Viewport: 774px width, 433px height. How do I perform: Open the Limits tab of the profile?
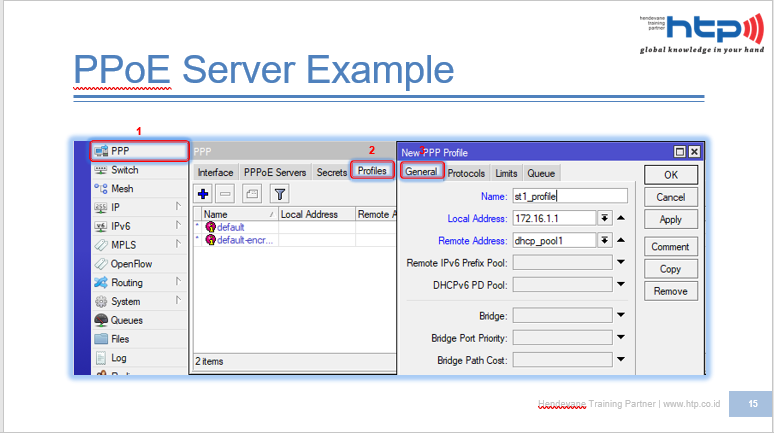[506, 173]
